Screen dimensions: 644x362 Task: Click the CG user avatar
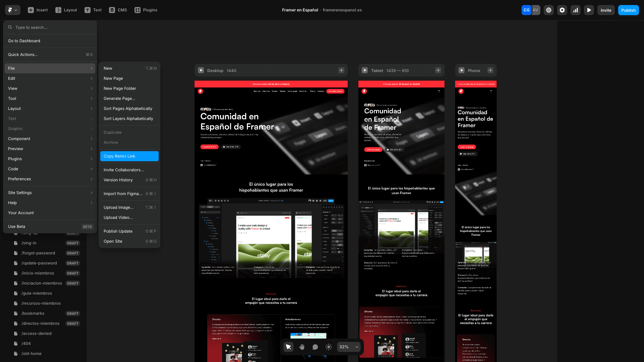coord(527,10)
